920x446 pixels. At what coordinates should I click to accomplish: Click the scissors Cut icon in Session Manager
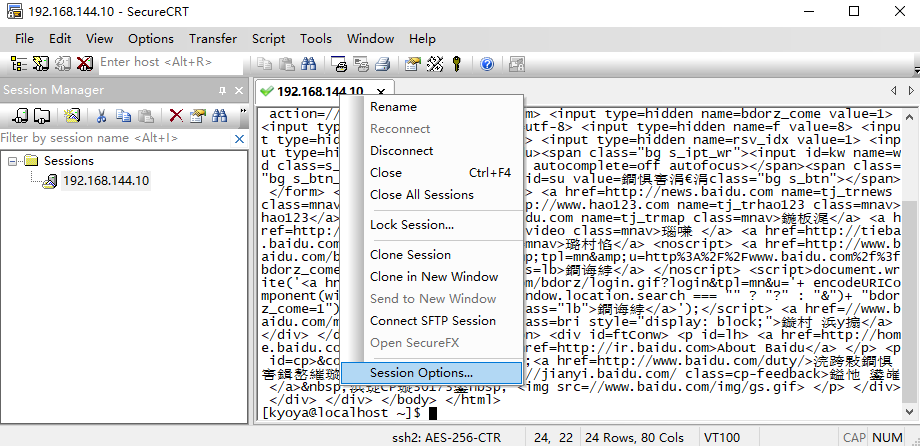tap(102, 115)
